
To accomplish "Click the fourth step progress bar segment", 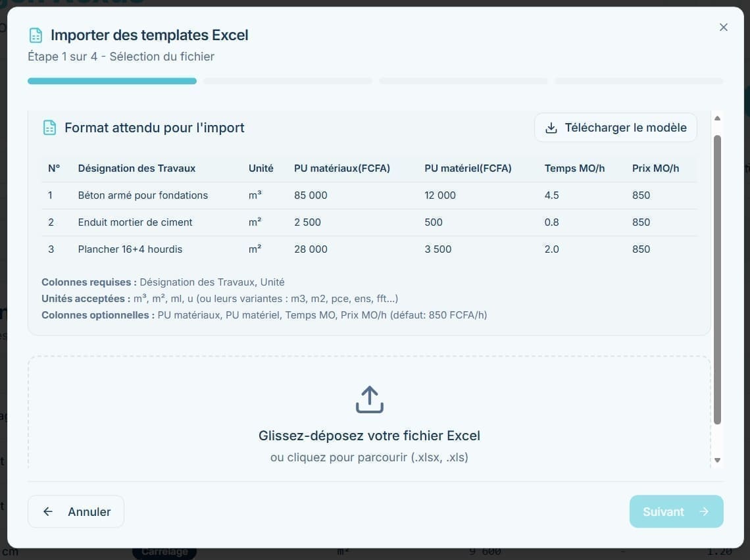I will pyautogui.click(x=639, y=81).
